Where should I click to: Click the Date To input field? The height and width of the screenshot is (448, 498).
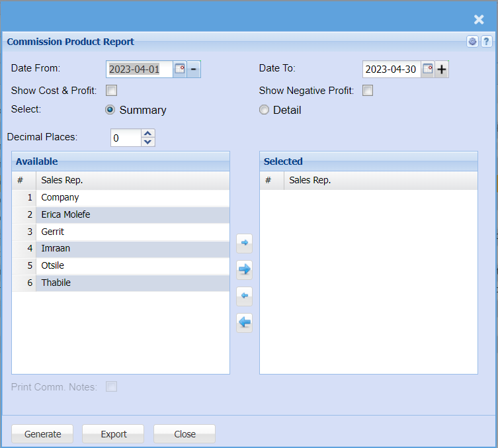tap(391, 69)
